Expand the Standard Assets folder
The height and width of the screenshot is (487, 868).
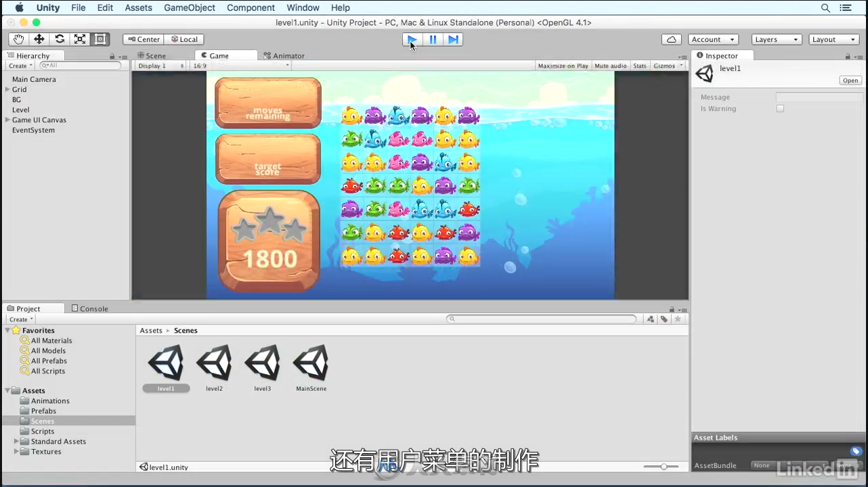pos(16,442)
